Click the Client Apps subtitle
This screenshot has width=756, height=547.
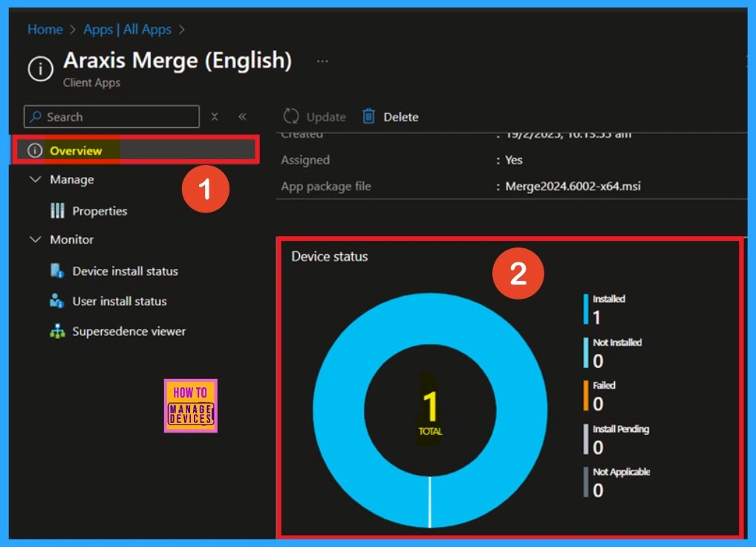(x=91, y=82)
